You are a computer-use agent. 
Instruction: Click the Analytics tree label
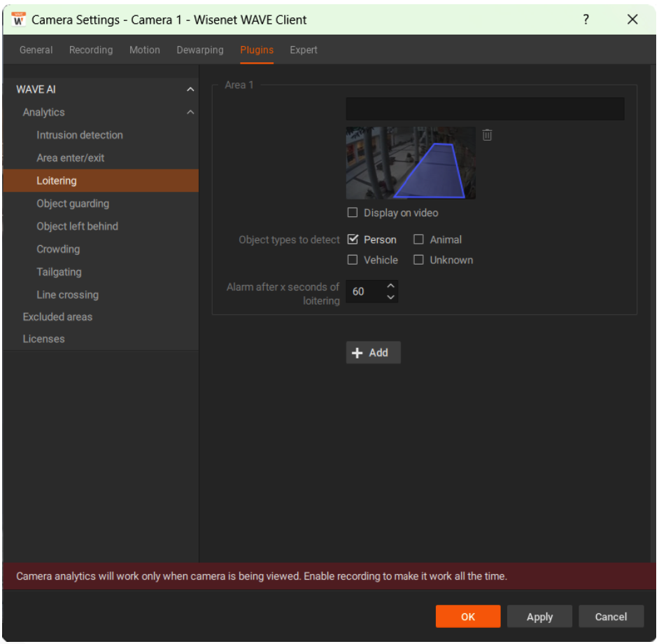pyautogui.click(x=43, y=112)
